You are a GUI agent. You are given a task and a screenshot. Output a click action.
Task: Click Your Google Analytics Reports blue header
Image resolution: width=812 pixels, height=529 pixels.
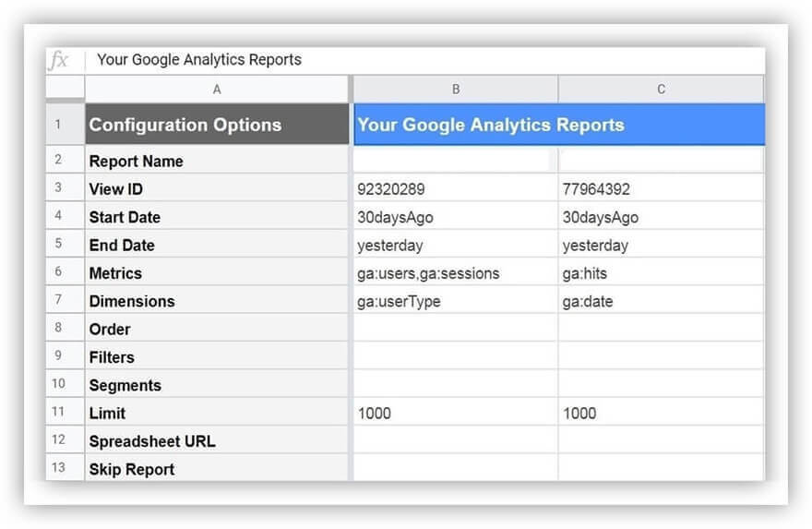tap(559, 125)
